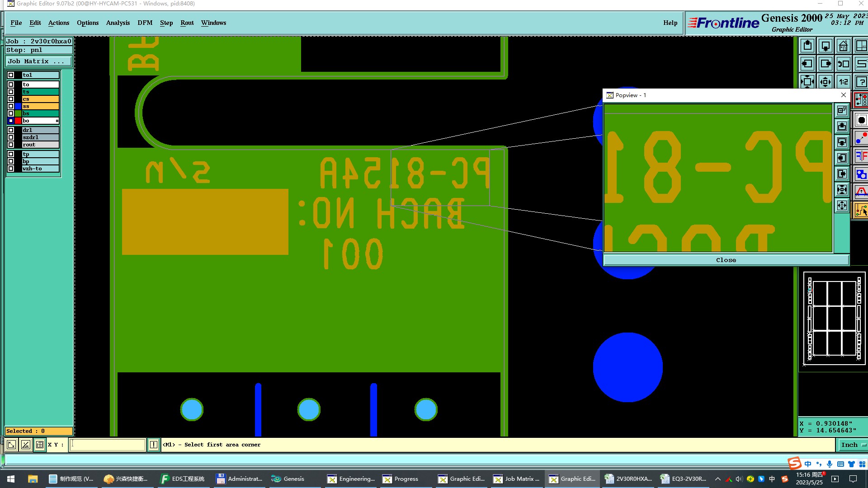The height and width of the screenshot is (488, 868).
Task: Expand the bo layer options marker
Action: (57, 121)
